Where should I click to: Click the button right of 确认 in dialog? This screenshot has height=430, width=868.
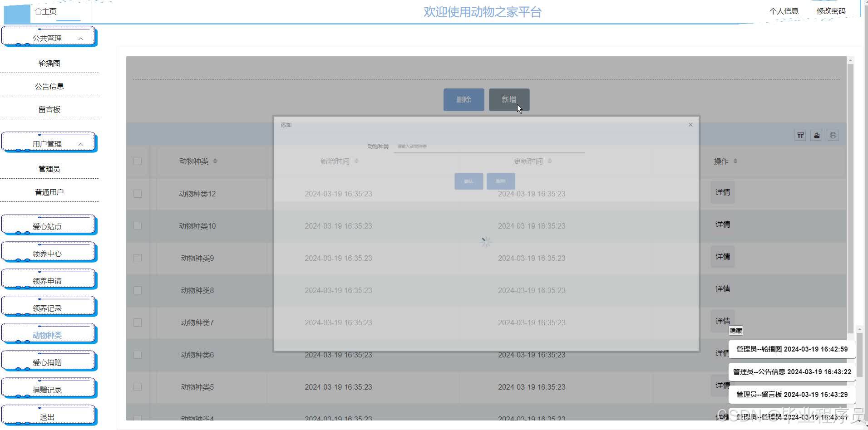click(501, 181)
